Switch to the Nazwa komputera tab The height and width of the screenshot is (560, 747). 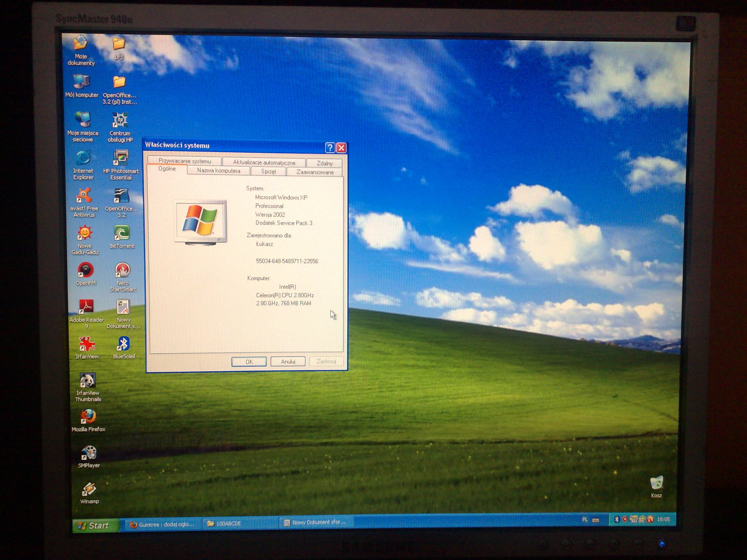pyautogui.click(x=218, y=171)
